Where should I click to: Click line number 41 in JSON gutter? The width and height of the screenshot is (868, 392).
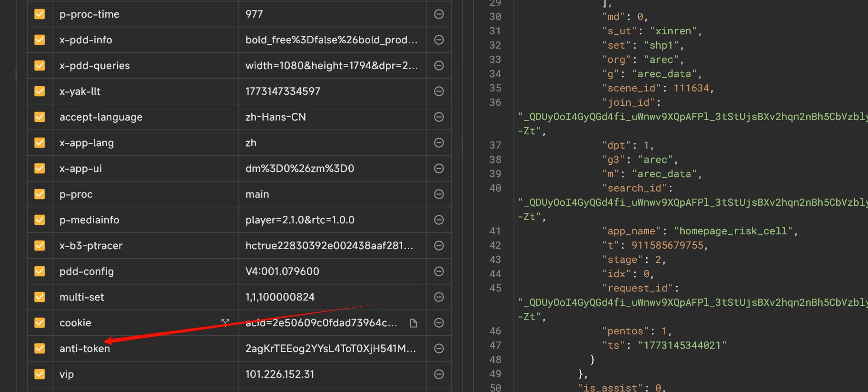click(x=495, y=231)
